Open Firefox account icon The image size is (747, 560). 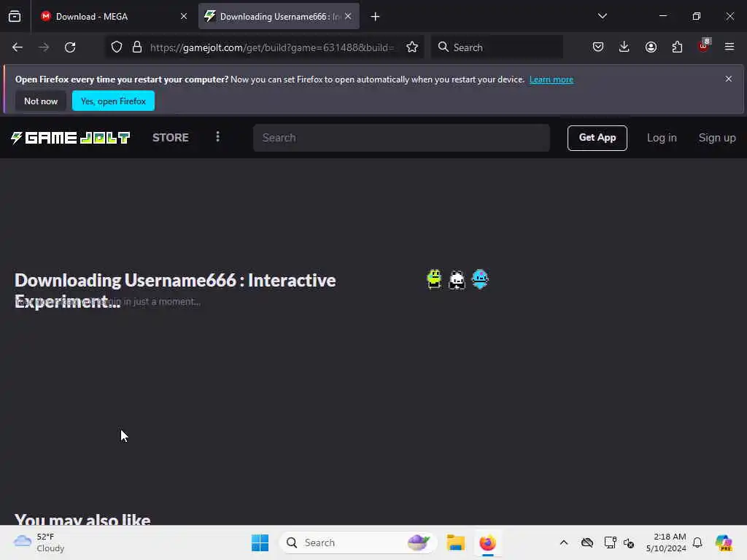coord(651,47)
